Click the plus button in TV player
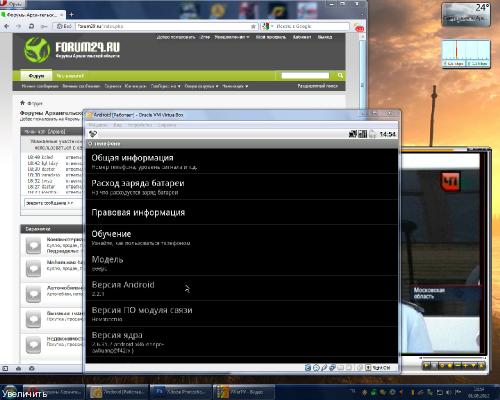The height and width of the screenshot is (400, 500). 465,366
